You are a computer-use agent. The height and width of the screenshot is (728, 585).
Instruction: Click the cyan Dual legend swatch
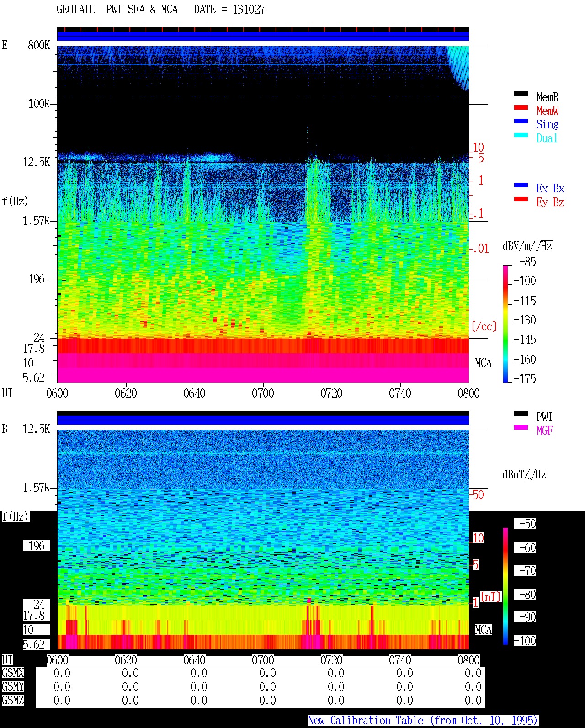click(x=521, y=135)
